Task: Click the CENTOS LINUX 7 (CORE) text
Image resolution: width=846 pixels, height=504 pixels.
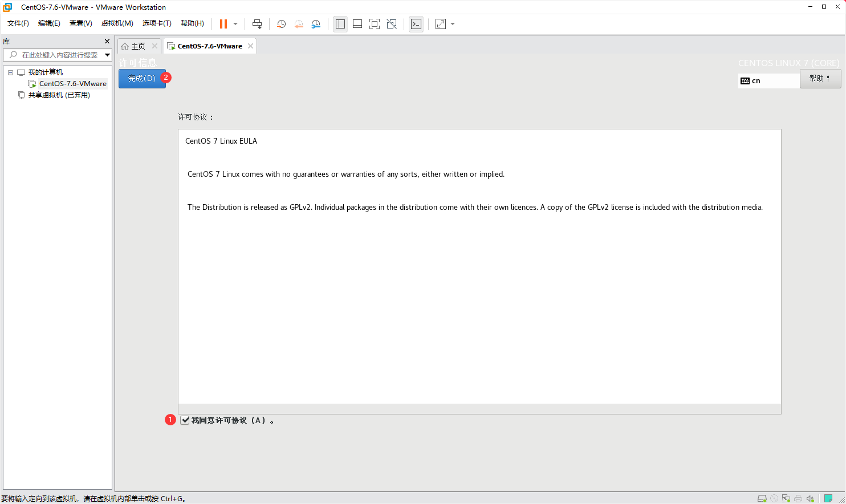Action: (789, 63)
